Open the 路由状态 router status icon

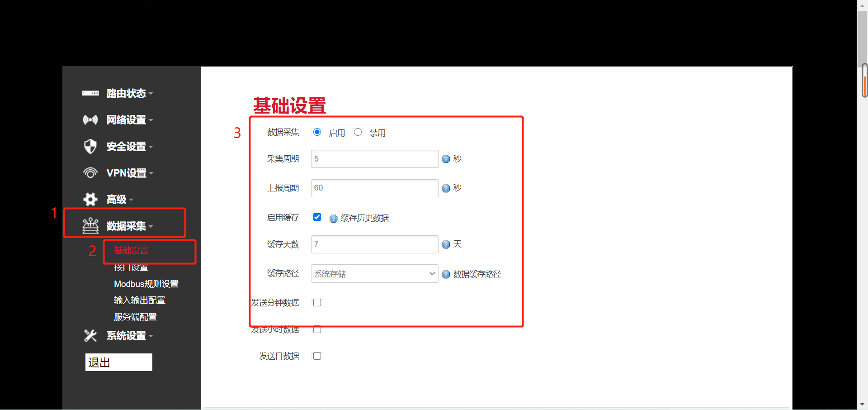click(90, 94)
